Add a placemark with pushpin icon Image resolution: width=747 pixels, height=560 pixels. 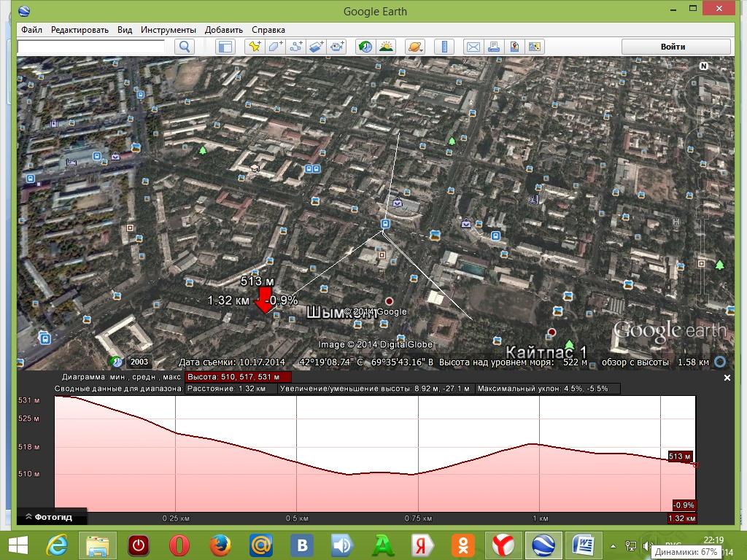tap(255, 47)
